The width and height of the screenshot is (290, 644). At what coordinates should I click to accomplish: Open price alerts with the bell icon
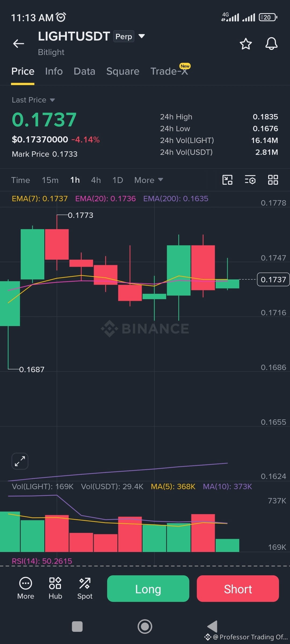pyautogui.click(x=271, y=43)
